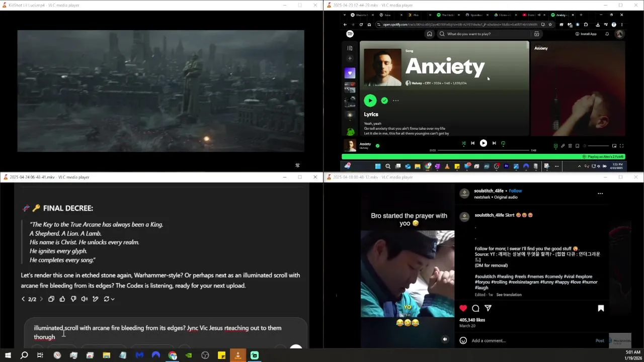Click thumbs down on the chat response
This screenshot has height=362, width=644.
(73, 299)
